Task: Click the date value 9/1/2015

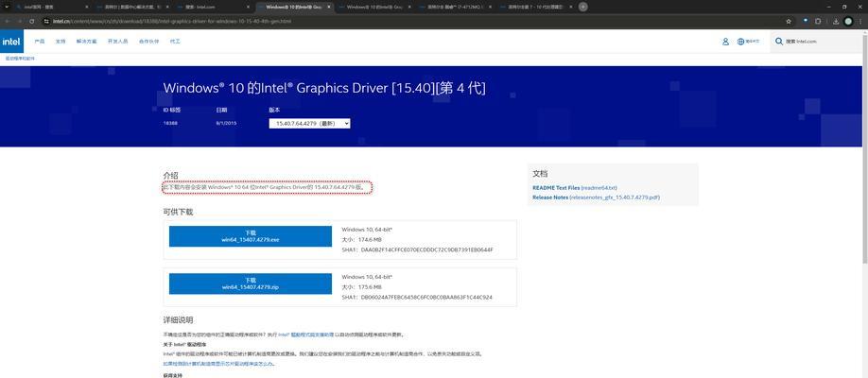Action: point(226,123)
